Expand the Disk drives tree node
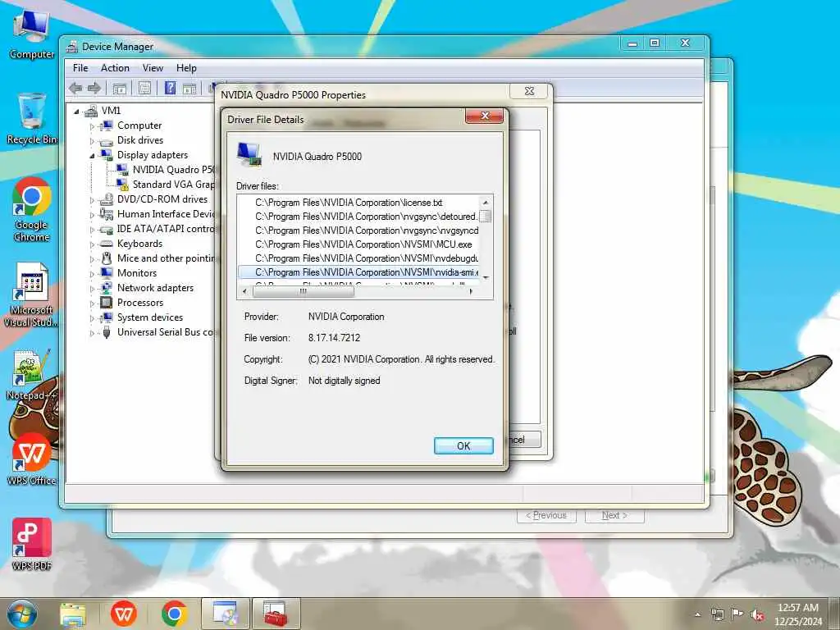This screenshot has width=840, height=630. (x=92, y=141)
